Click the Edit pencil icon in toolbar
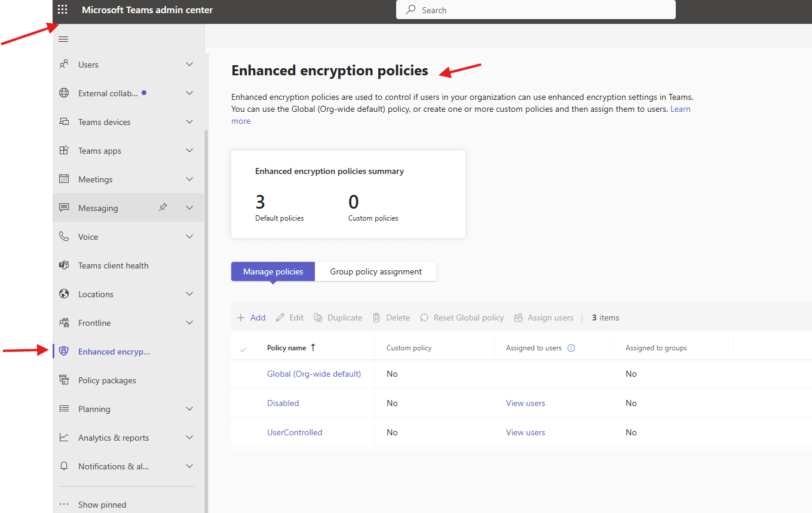 (x=279, y=317)
